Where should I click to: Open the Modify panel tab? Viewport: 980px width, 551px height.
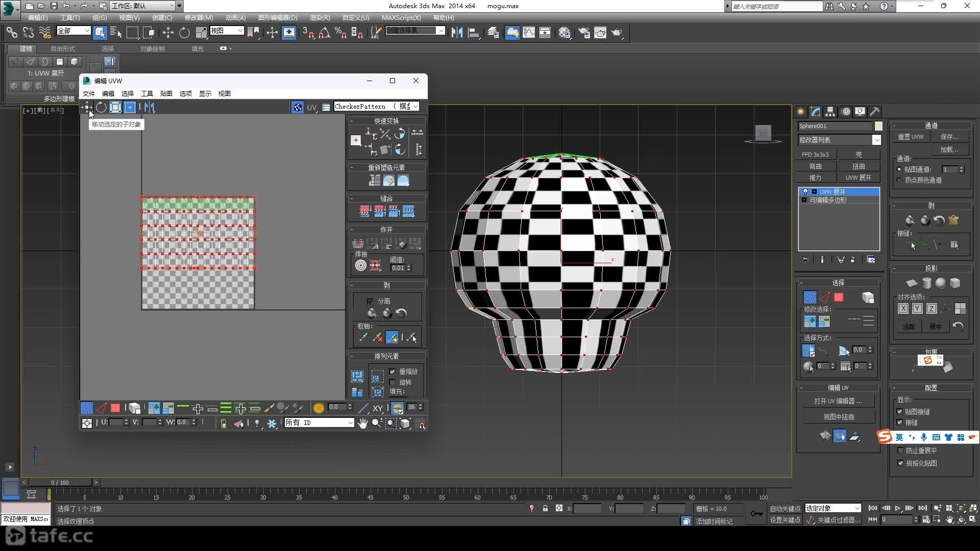coord(816,112)
